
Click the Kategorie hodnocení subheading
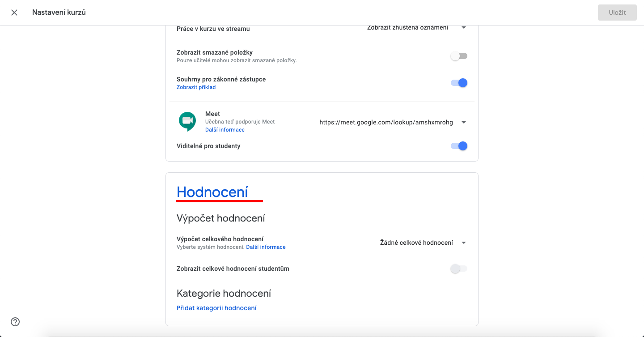(x=224, y=294)
